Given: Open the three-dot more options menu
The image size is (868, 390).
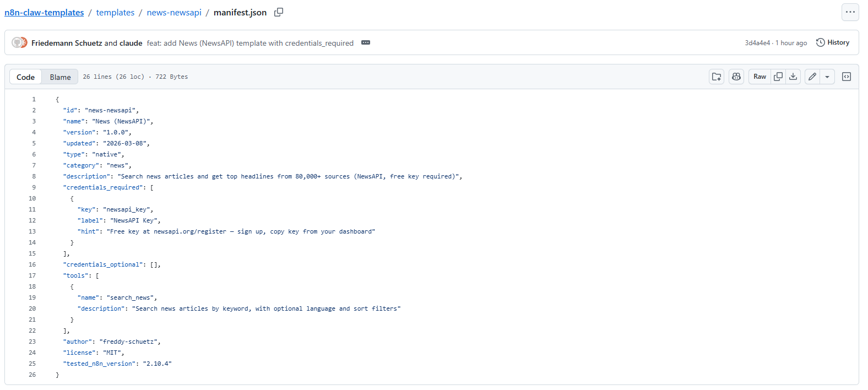Looking at the screenshot, I should click(x=850, y=12).
